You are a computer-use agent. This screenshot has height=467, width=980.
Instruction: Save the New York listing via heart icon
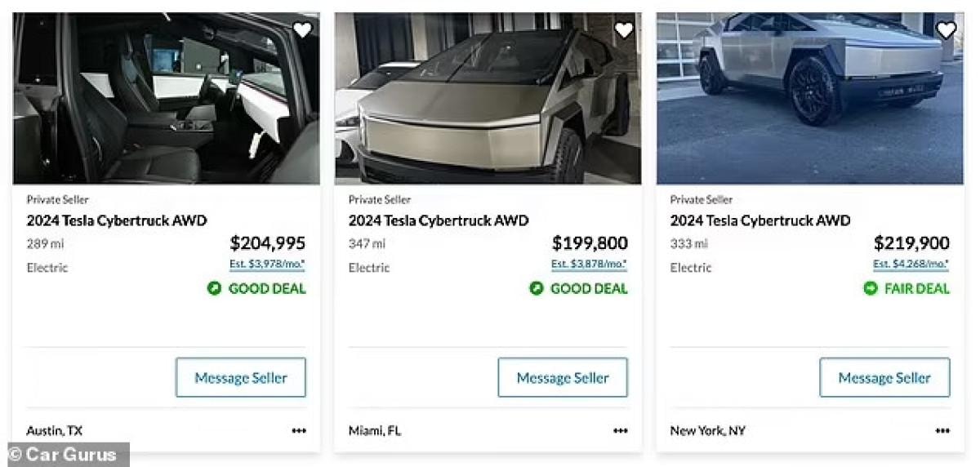[946, 30]
